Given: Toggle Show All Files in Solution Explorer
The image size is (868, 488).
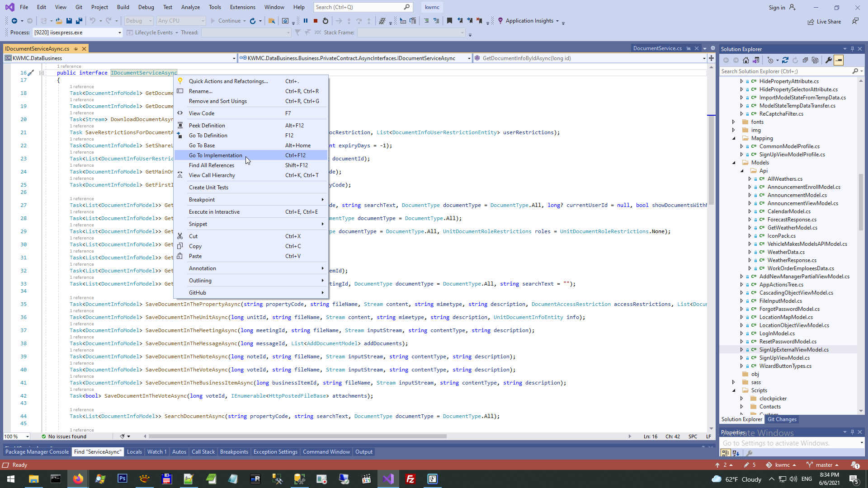Looking at the screenshot, I should (815, 60).
